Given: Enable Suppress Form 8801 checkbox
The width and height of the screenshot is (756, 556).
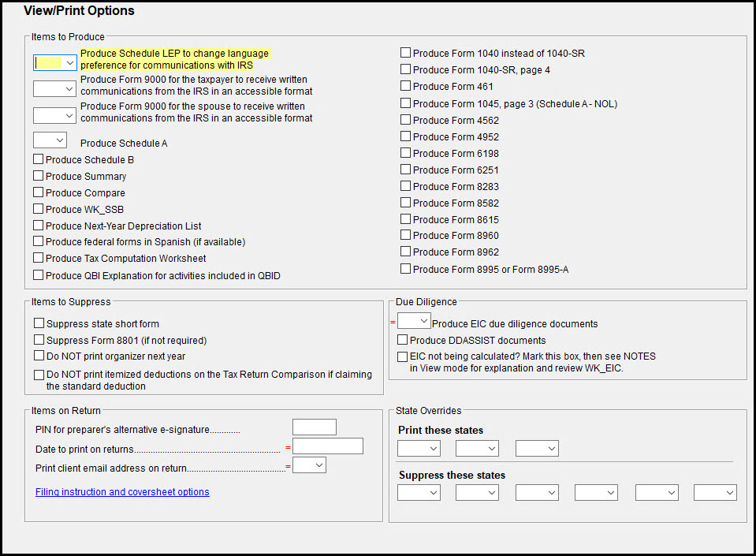Looking at the screenshot, I should click(39, 340).
